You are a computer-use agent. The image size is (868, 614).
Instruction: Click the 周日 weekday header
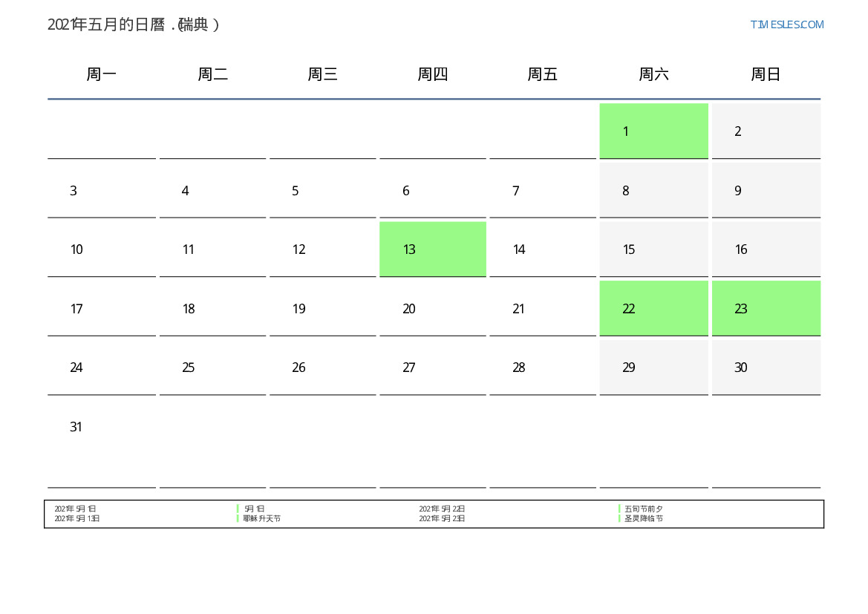[x=766, y=74]
